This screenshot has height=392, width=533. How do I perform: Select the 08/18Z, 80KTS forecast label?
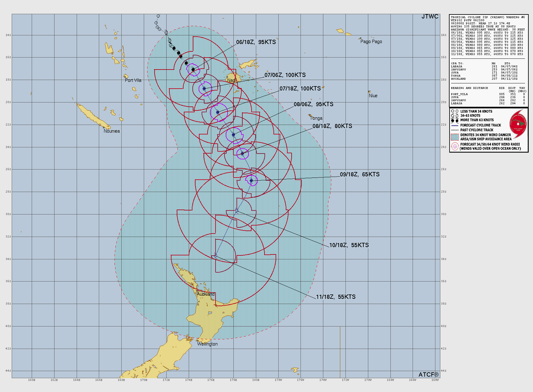click(x=332, y=126)
